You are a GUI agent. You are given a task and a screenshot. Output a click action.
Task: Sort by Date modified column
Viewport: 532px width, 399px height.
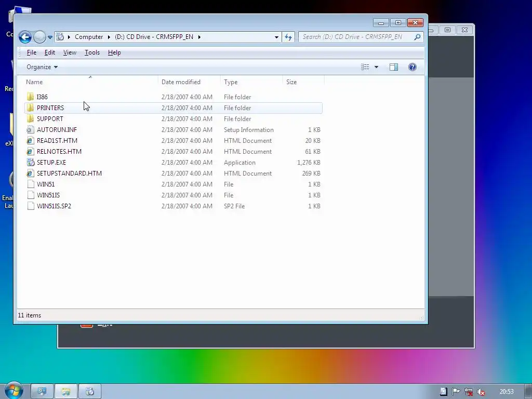pyautogui.click(x=189, y=82)
